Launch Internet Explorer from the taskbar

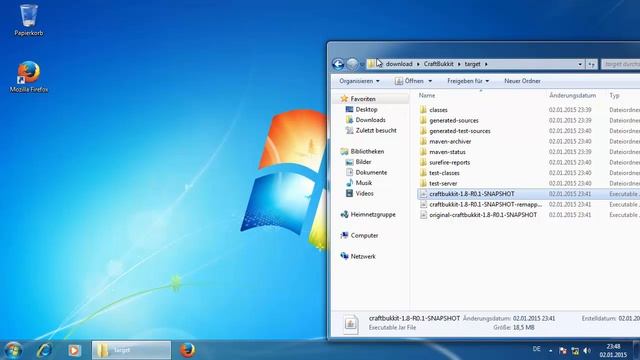[44, 350]
